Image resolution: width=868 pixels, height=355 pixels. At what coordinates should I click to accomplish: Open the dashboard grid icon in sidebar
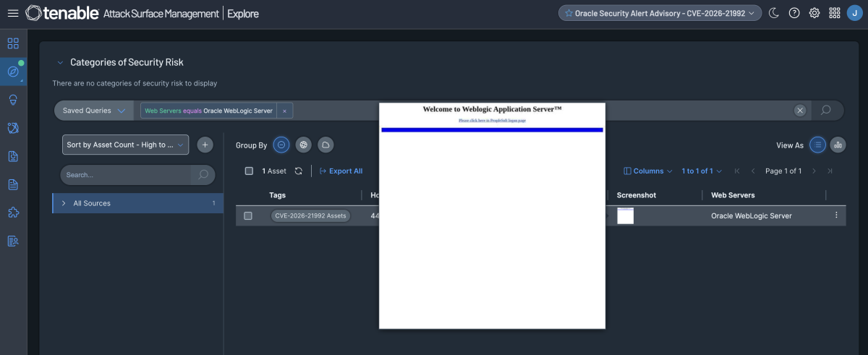tap(13, 43)
